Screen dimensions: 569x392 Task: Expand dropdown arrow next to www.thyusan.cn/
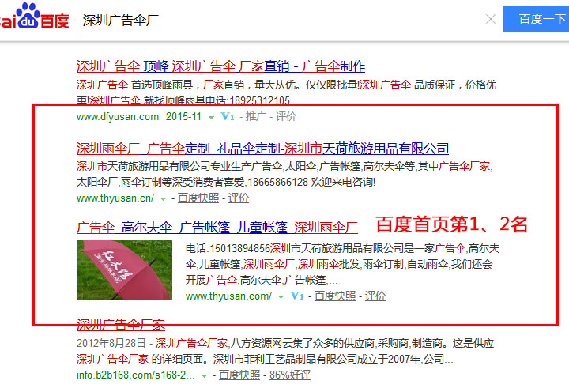[x=164, y=199]
